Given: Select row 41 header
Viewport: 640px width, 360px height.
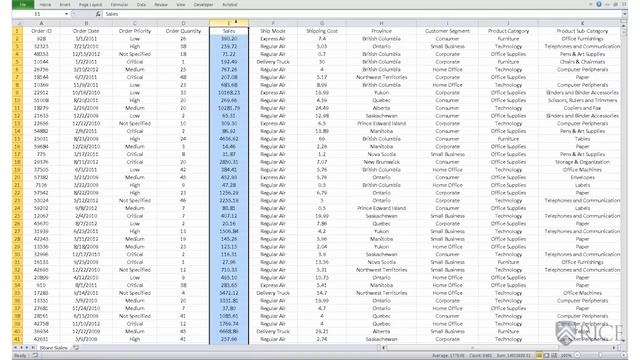Looking at the screenshot, I should click(18, 339).
